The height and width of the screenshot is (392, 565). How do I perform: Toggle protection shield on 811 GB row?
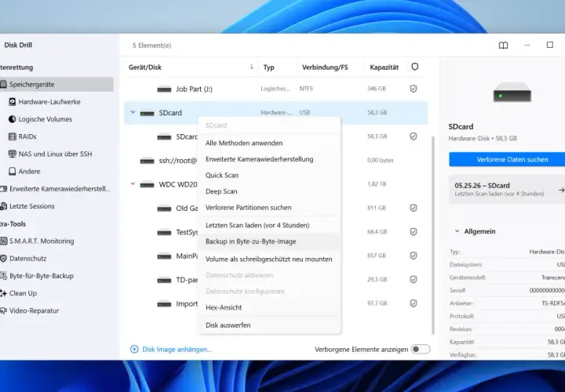[x=414, y=208]
